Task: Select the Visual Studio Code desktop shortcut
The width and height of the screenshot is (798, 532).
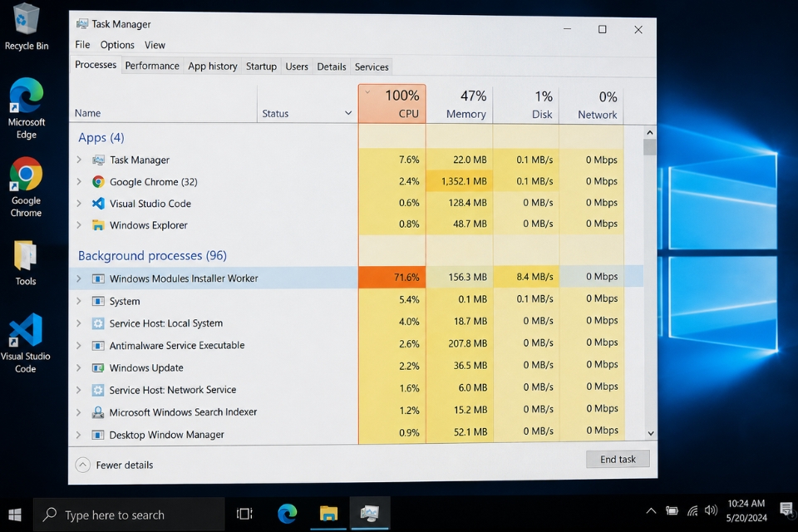Action: 26,343
